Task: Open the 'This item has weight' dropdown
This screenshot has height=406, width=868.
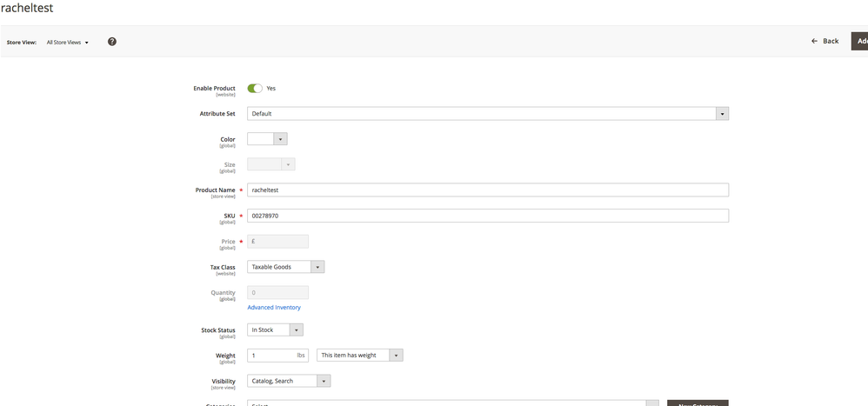Action: [x=360, y=356]
